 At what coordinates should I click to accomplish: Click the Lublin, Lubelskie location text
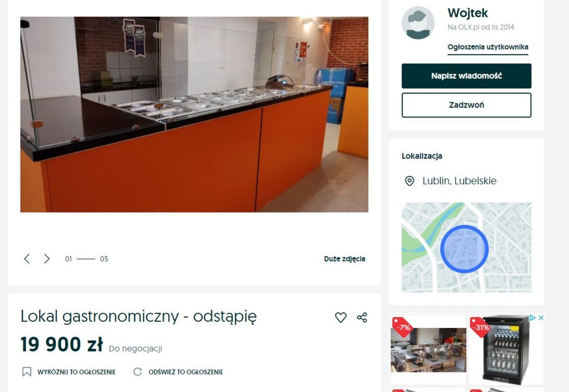point(459,181)
